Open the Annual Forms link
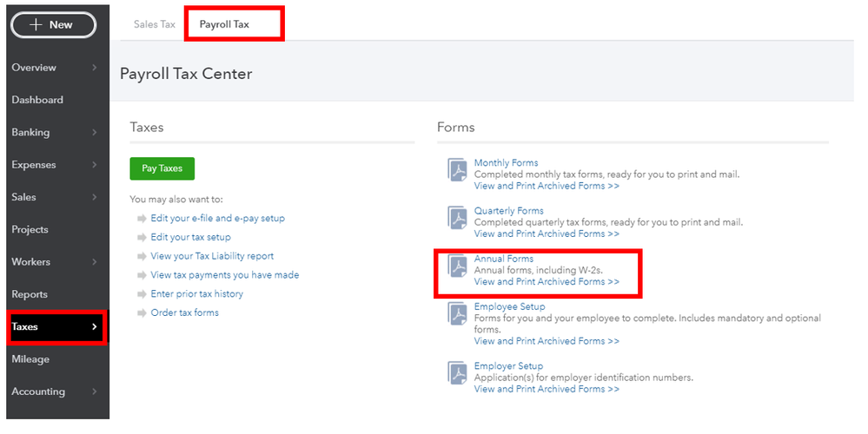868x434 pixels. pos(504,259)
